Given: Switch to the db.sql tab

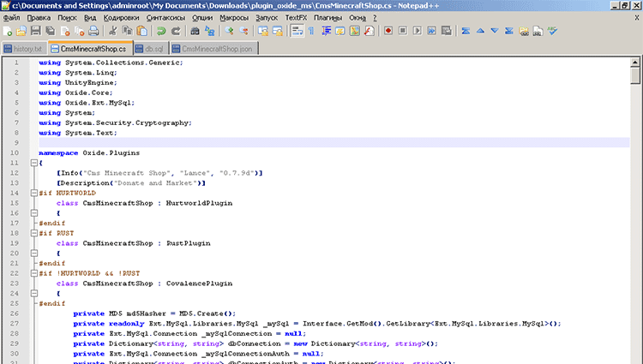Looking at the screenshot, I should click(153, 49).
